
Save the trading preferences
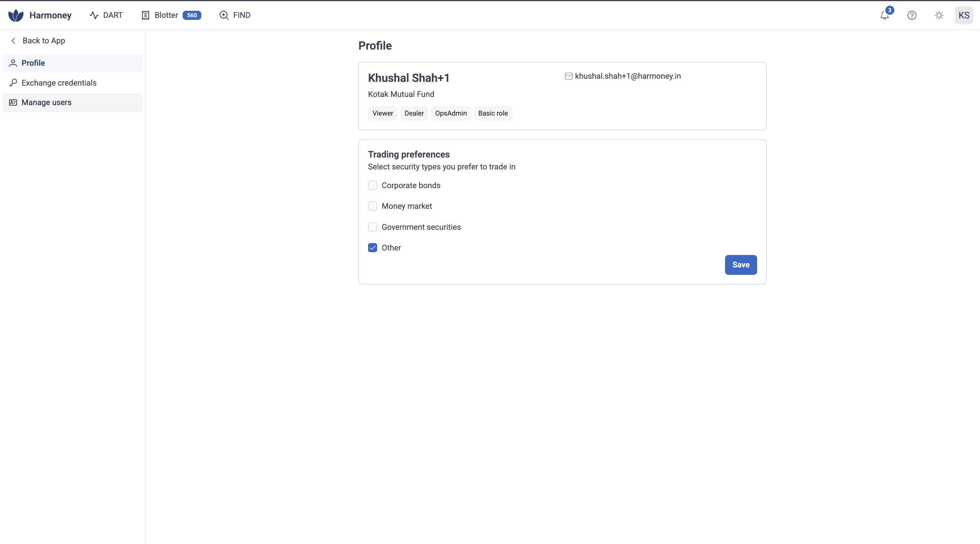tap(740, 265)
